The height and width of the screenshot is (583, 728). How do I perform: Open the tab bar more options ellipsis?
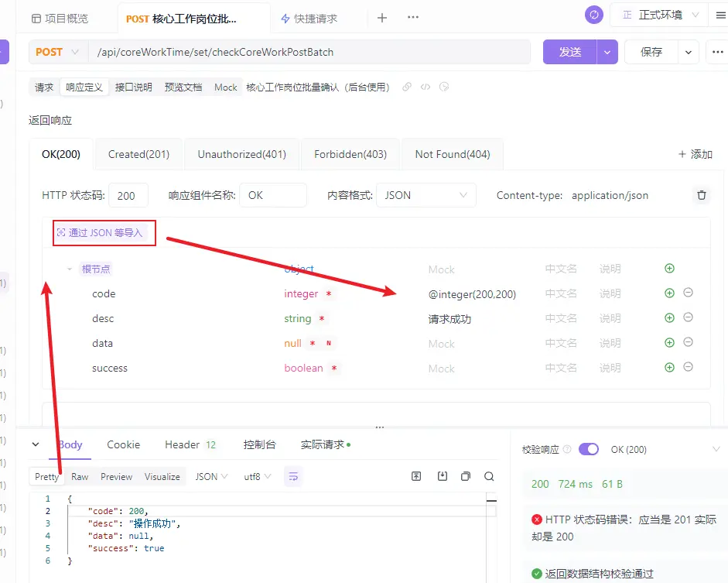(413, 17)
